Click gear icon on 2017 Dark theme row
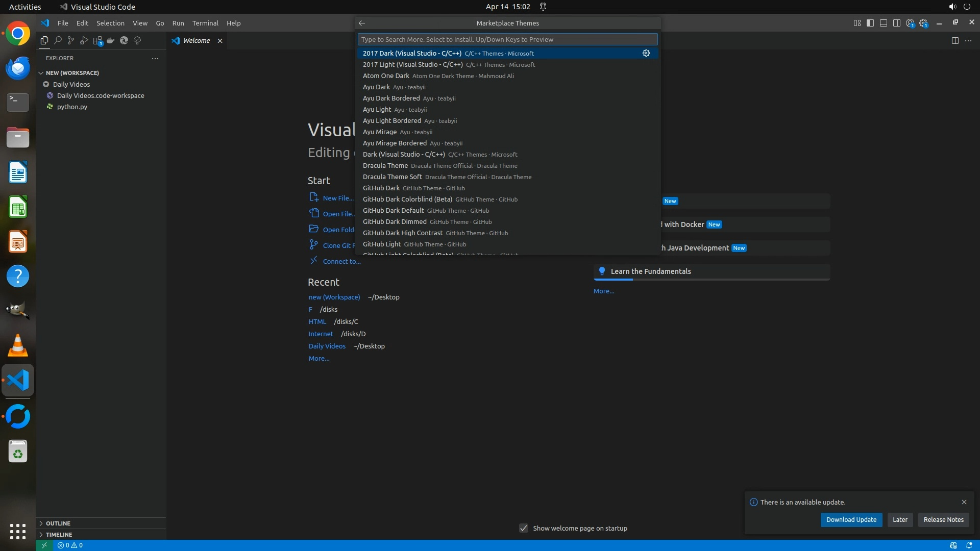The image size is (980, 551). [646, 53]
